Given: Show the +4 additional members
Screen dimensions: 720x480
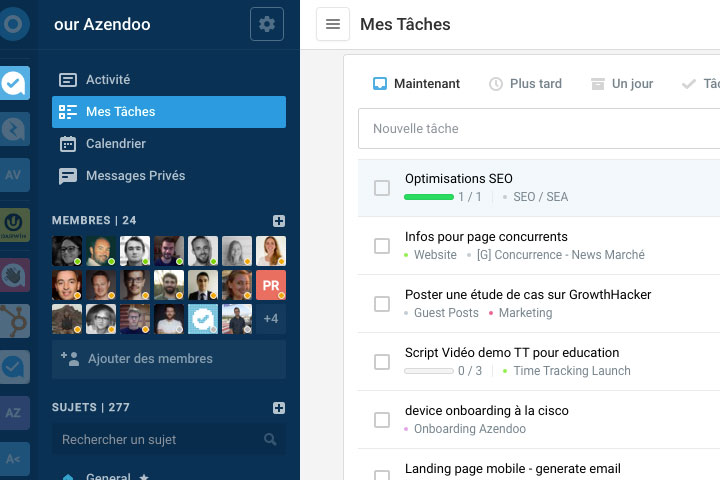Looking at the screenshot, I should (271, 319).
